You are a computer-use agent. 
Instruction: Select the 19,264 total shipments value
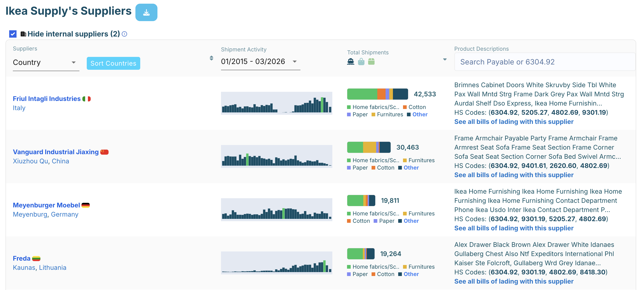click(x=390, y=254)
